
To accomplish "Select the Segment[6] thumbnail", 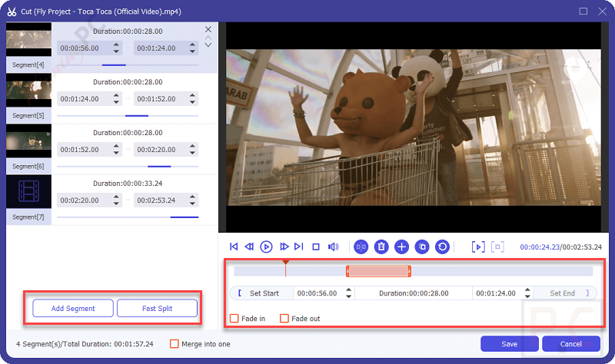I will tap(28, 141).
